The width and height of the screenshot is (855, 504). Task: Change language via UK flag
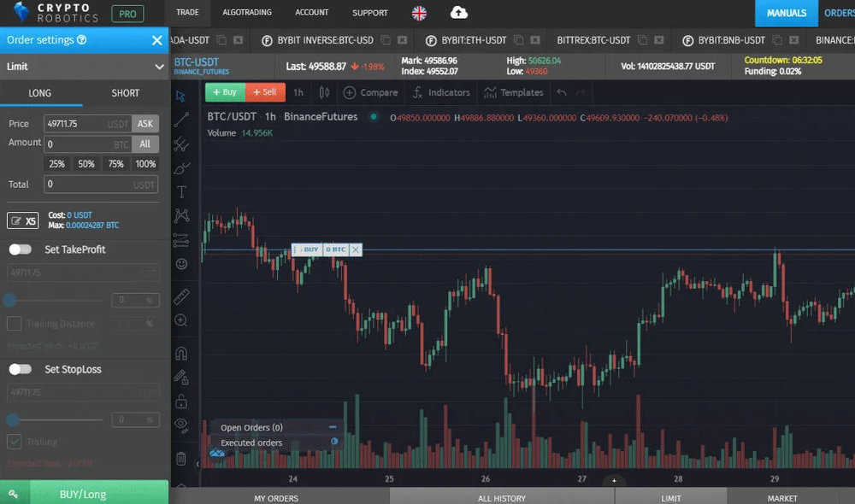coord(419,13)
